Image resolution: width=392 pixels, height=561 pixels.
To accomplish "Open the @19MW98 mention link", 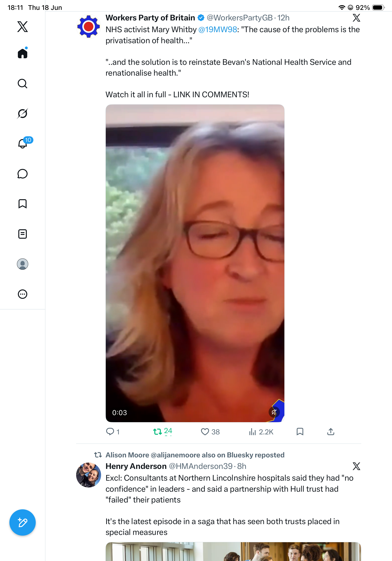I will tap(218, 30).
